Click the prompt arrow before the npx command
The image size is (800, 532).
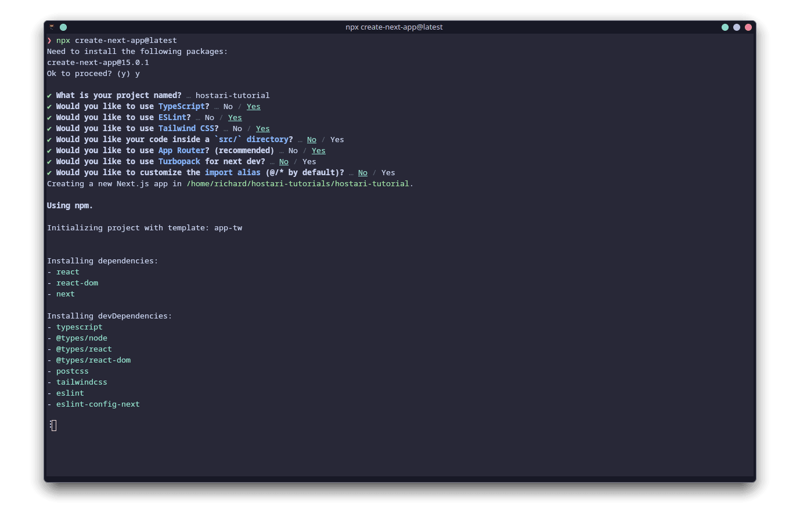pyautogui.click(x=49, y=40)
